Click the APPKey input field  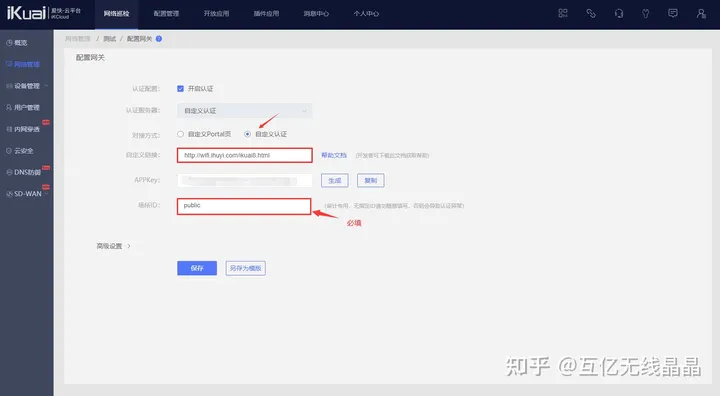(245, 181)
